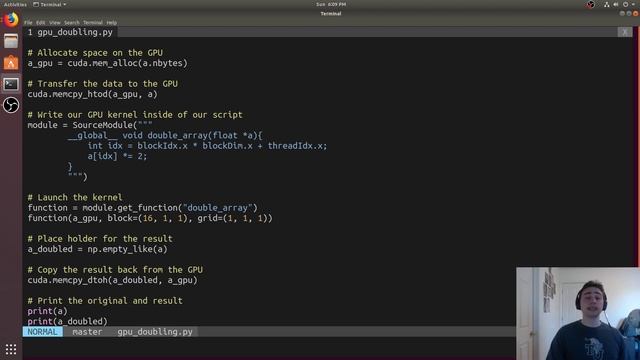Select the Terminal icon in the dock
This screenshot has width=640, height=360.
pyautogui.click(x=11, y=84)
